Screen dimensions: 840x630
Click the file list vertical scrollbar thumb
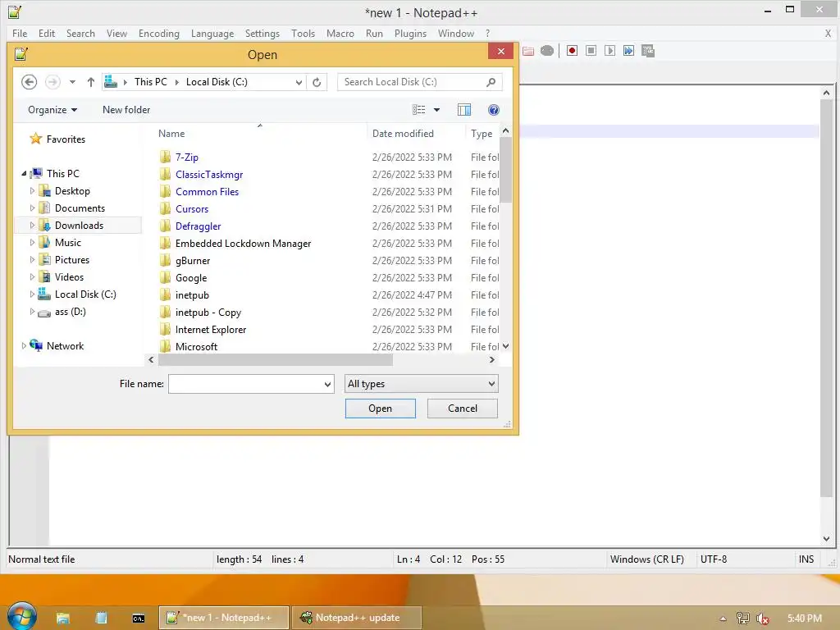(505, 171)
